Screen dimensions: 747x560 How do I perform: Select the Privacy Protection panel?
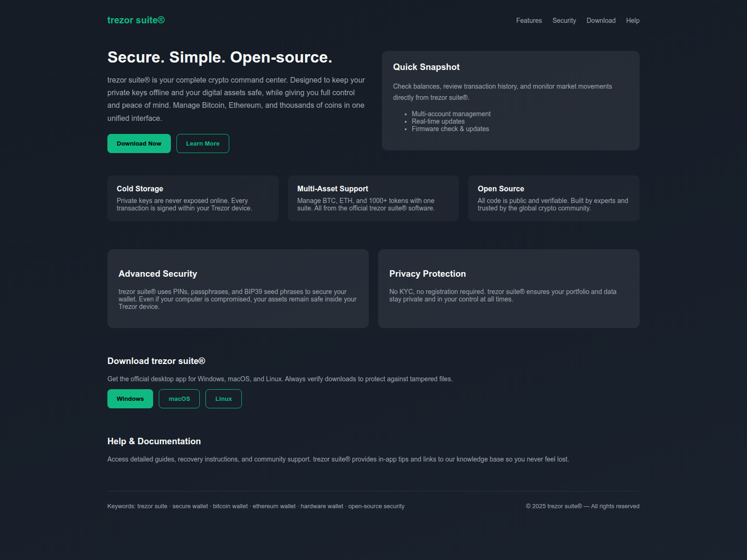click(x=508, y=288)
